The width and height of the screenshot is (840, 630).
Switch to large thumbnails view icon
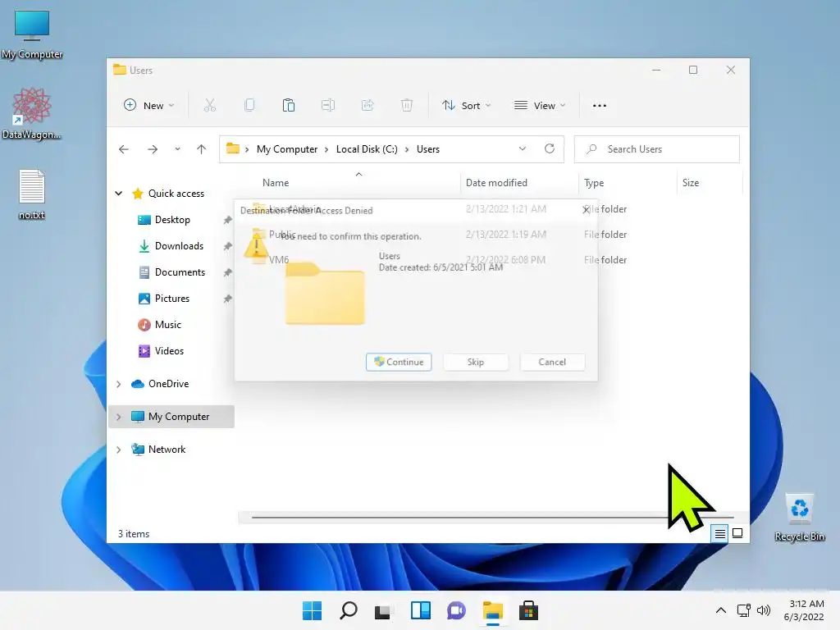(x=737, y=533)
